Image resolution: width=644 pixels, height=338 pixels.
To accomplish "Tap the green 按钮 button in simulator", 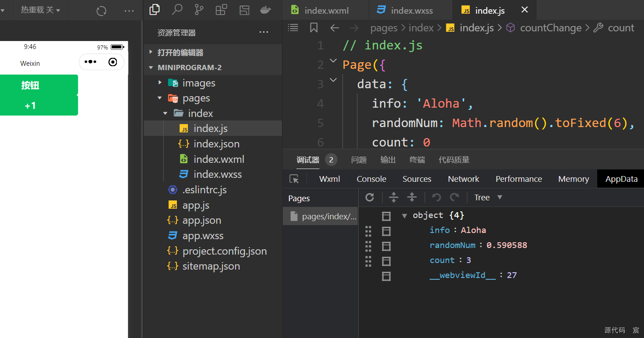I will [39, 85].
